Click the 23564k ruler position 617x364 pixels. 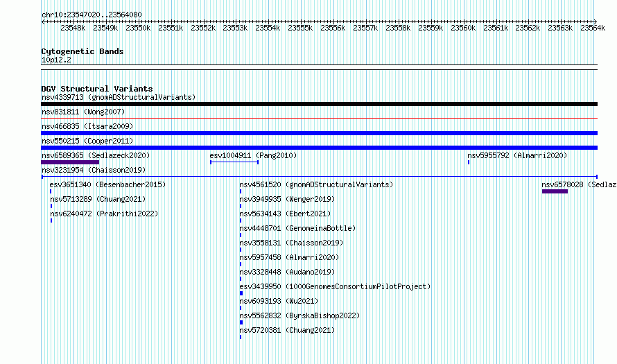click(593, 28)
